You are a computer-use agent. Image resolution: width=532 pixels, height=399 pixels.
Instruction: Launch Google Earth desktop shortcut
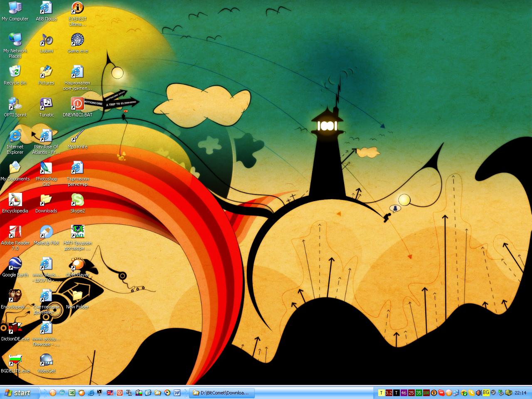click(15, 268)
